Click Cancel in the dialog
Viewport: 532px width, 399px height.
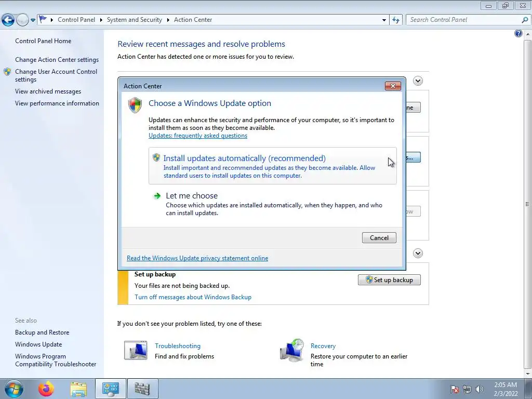(379, 238)
